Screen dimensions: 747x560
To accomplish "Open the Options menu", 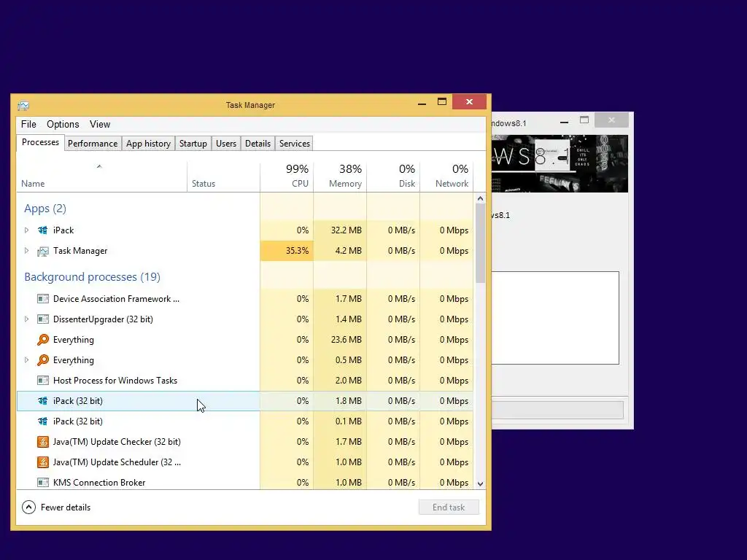I will (63, 124).
